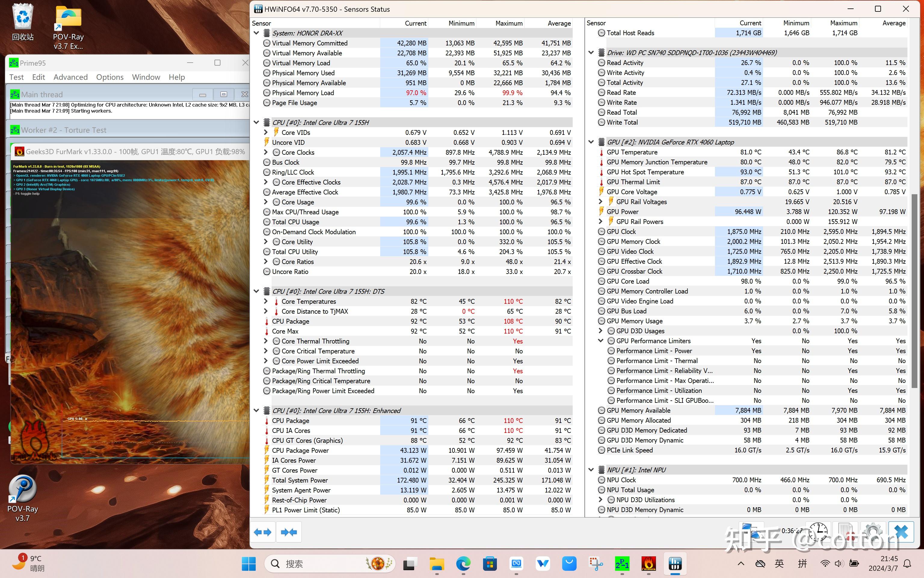Open the Prime95 taskbar icon

coord(622,564)
